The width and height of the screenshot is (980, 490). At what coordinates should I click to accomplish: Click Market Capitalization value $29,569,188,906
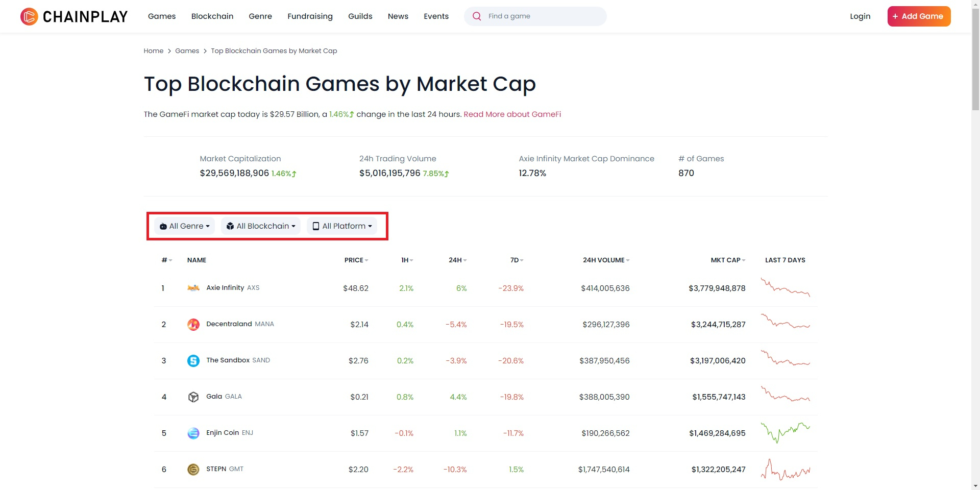(x=234, y=173)
